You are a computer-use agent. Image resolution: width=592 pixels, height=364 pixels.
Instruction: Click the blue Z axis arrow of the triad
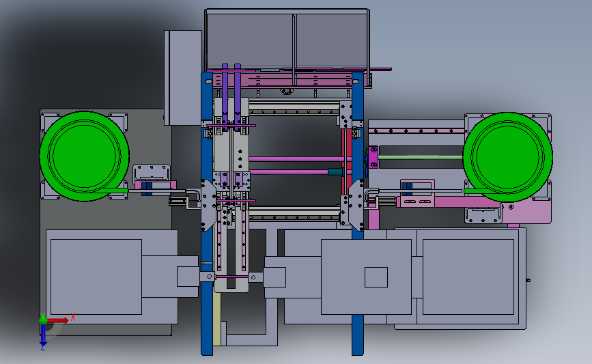[x=43, y=336]
